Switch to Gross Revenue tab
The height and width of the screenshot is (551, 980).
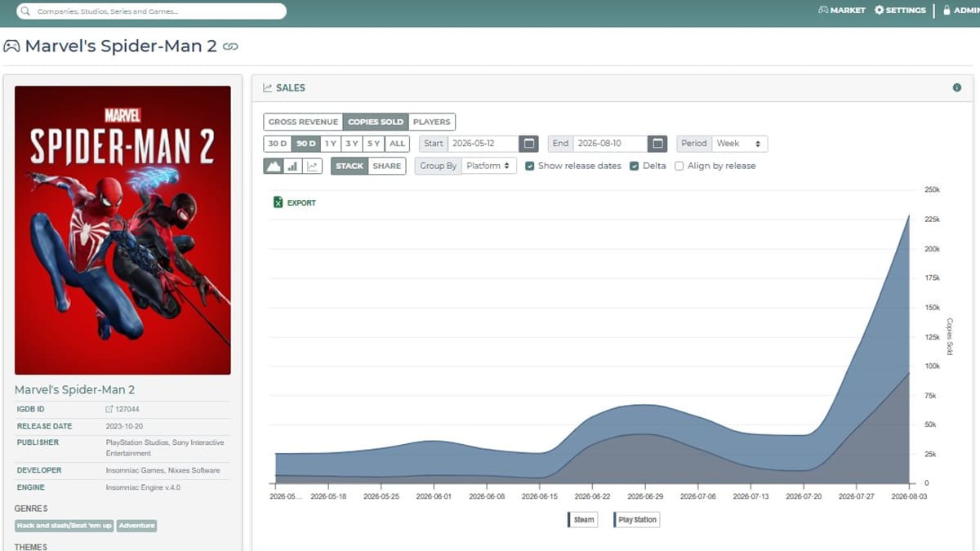pyautogui.click(x=303, y=122)
